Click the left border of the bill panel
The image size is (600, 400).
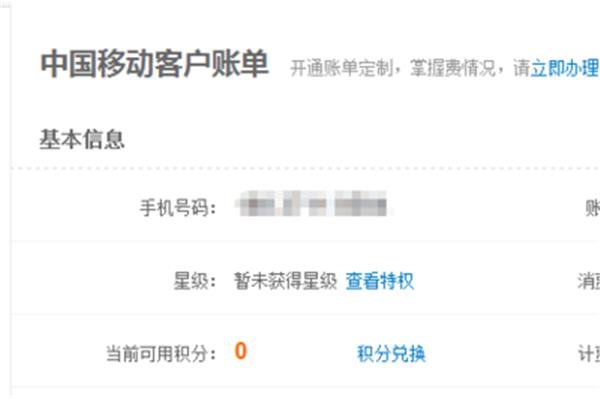10,199
